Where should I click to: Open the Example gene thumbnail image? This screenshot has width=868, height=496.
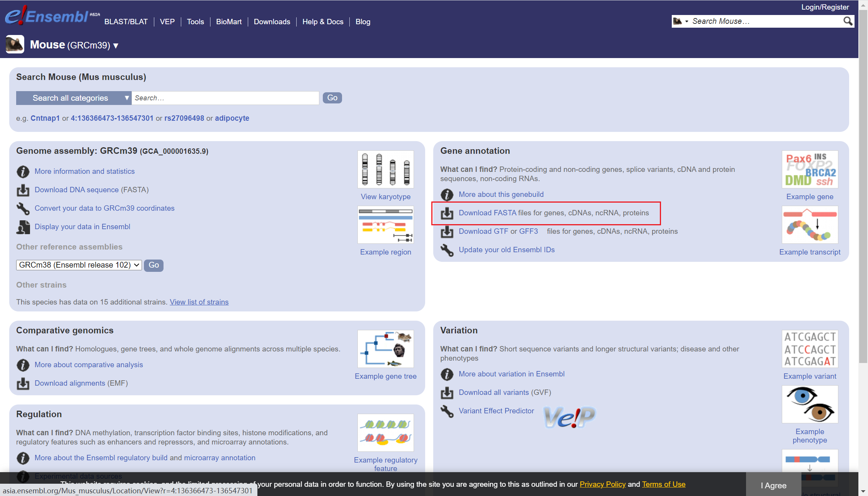(810, 169)
